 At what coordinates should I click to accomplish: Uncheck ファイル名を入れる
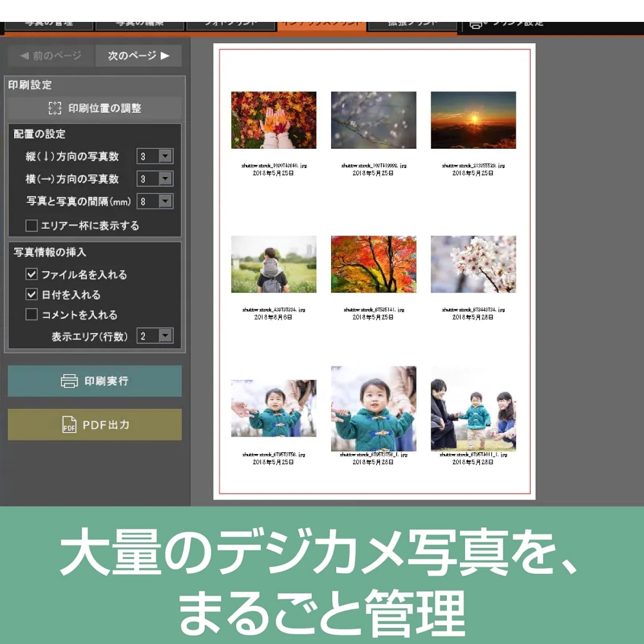coord(32,274)
